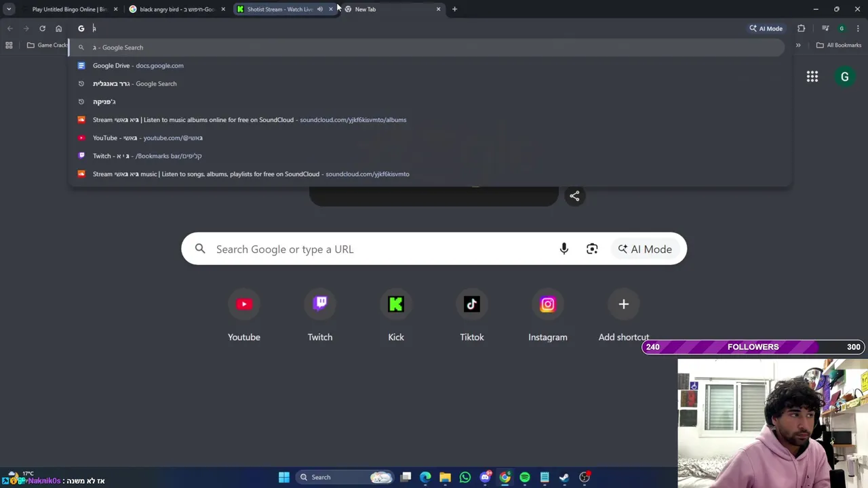The width and height of the screenshot is (868, 488).
Task: Open Notepad from the taskbar
Action: pos(545,477)
